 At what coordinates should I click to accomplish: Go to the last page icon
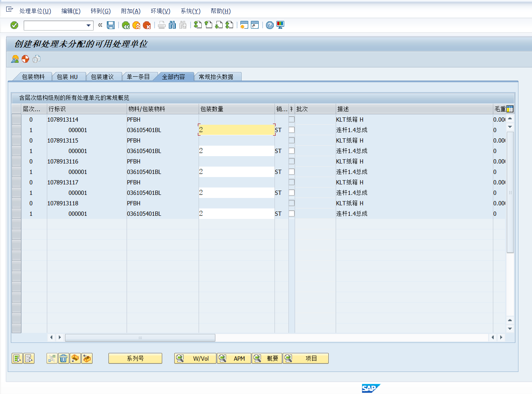[x=229, y=25]
